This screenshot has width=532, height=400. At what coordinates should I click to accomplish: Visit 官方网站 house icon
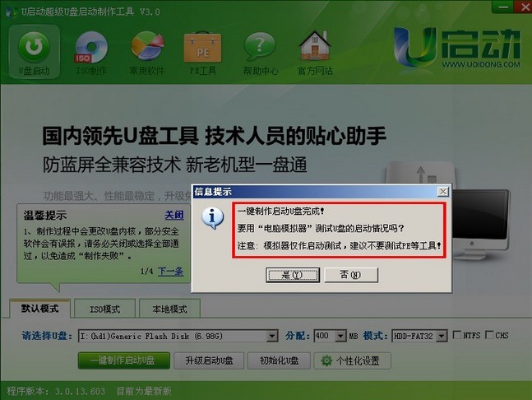[x=315, y=53]
